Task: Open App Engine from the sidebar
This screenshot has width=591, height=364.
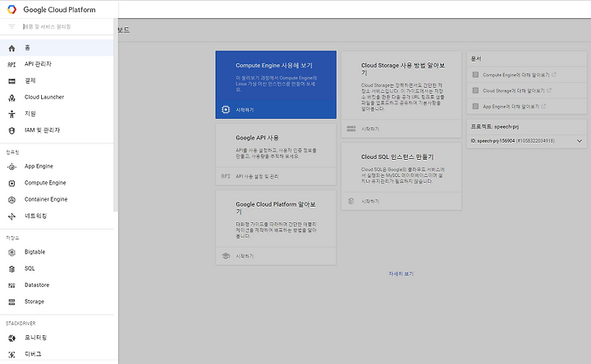Action: pos(57,166)
